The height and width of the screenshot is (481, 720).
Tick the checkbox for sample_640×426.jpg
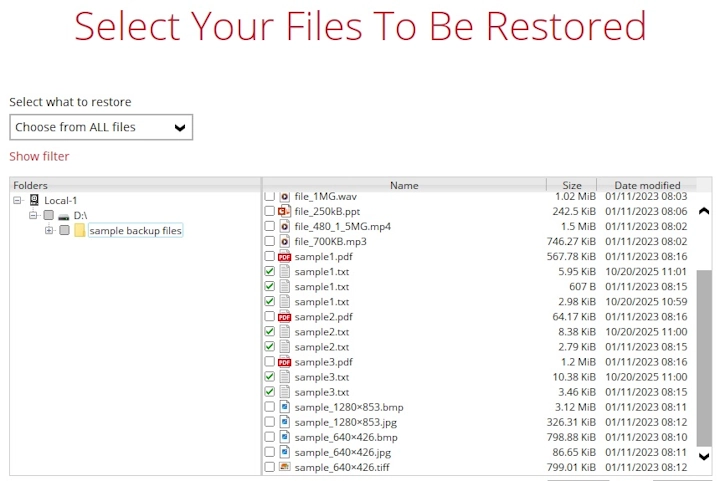[270, 452]
